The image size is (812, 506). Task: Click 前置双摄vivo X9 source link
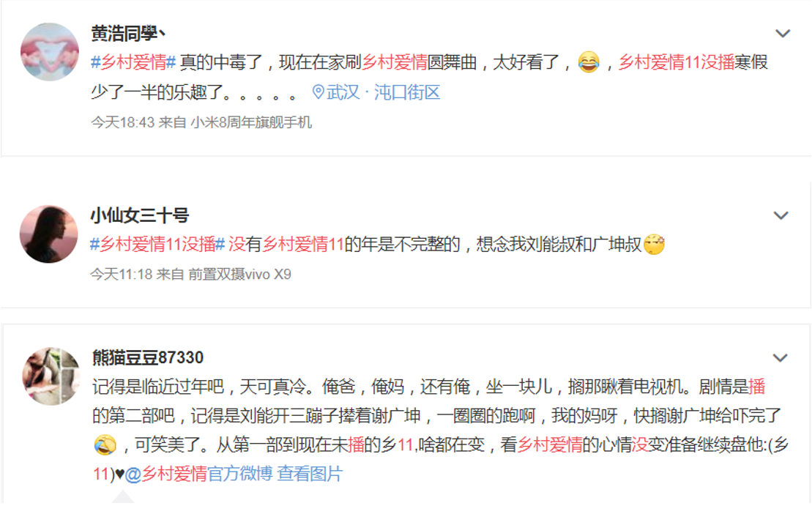pyautogui.click(x=239, y=274)
